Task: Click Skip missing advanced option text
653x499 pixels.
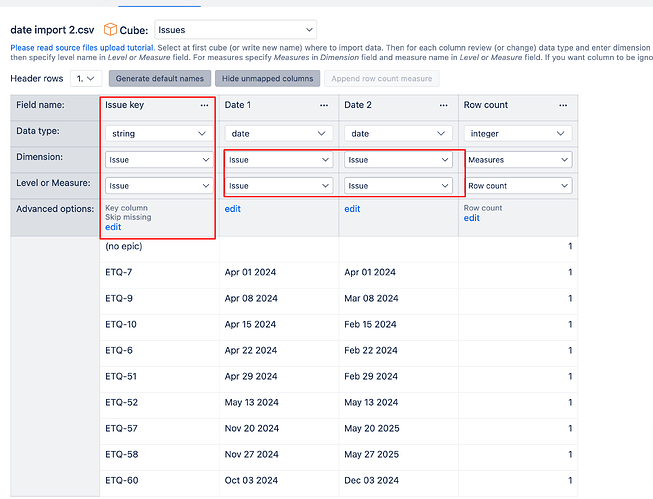Action: 128,217
